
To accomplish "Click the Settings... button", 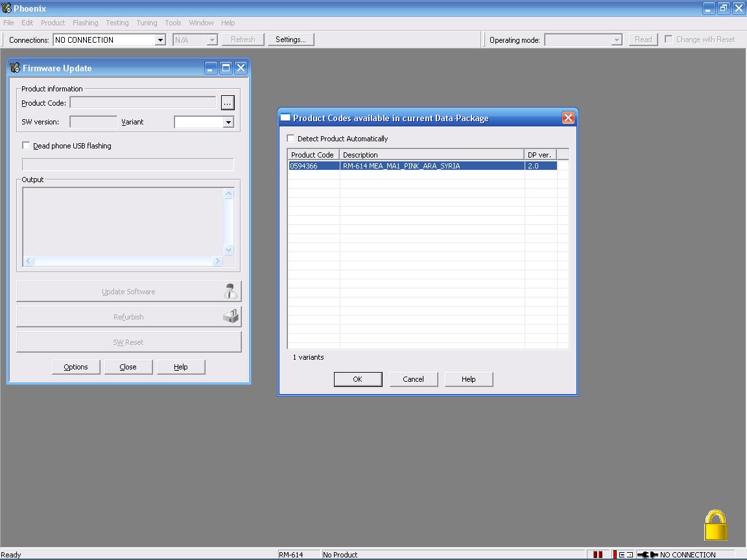I will tap(290, 40).
